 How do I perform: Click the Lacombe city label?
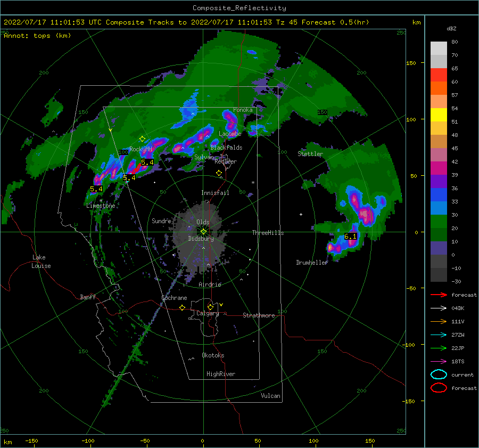(230, 134)
